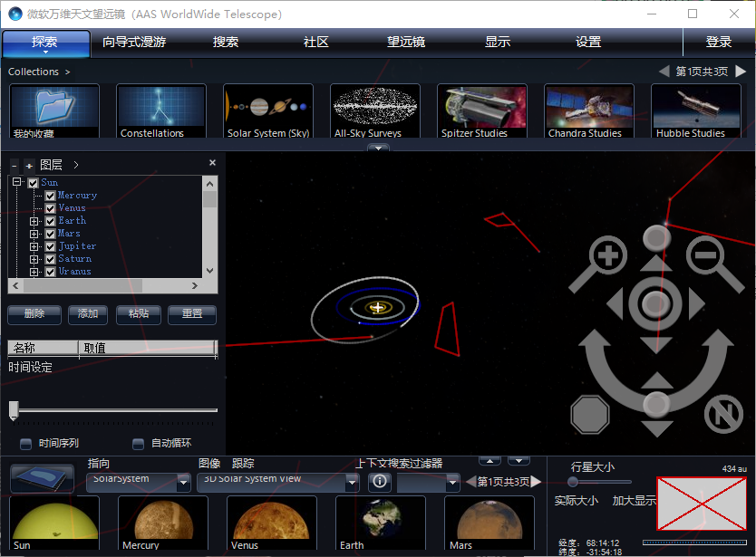Image resolution: width=756 pixels, height=557 pixels.
Task: Uncheck the Mars layer checkbox
Action: click(x=50, y=234)
